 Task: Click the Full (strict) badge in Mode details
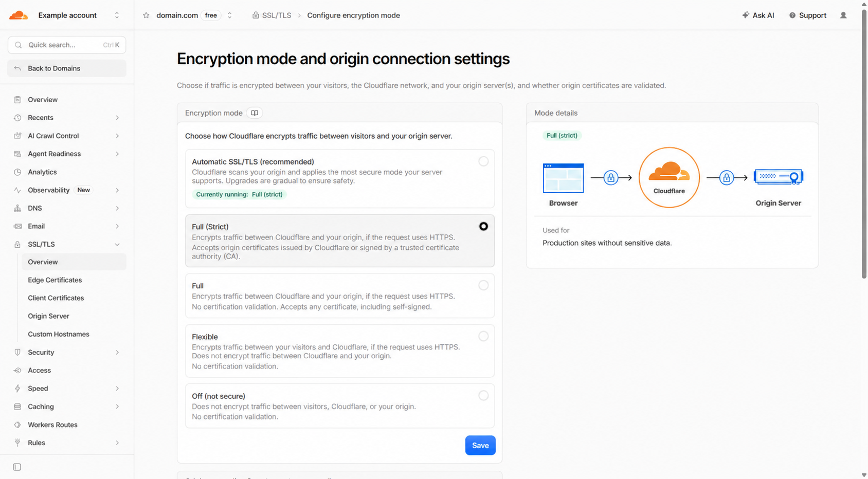point(562,136)
